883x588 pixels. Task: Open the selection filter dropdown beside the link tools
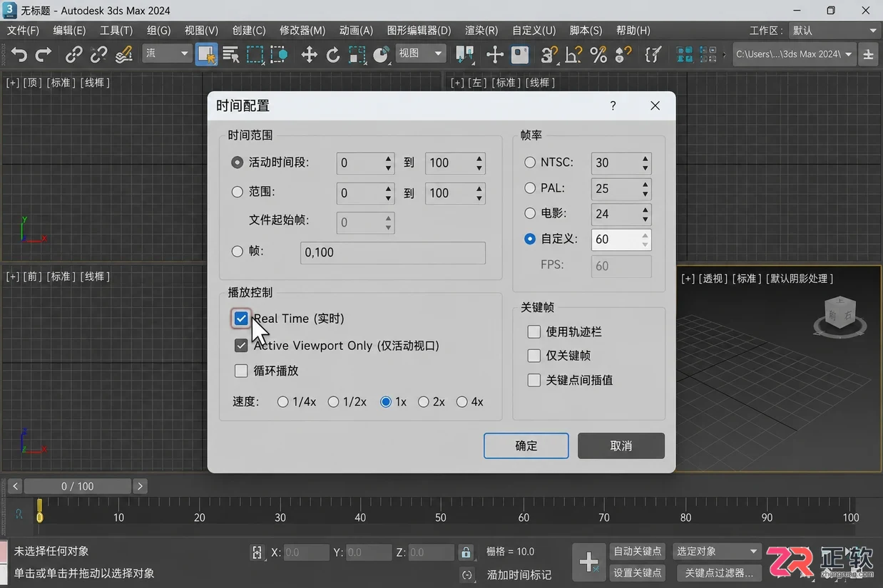(x=167, y=53)
